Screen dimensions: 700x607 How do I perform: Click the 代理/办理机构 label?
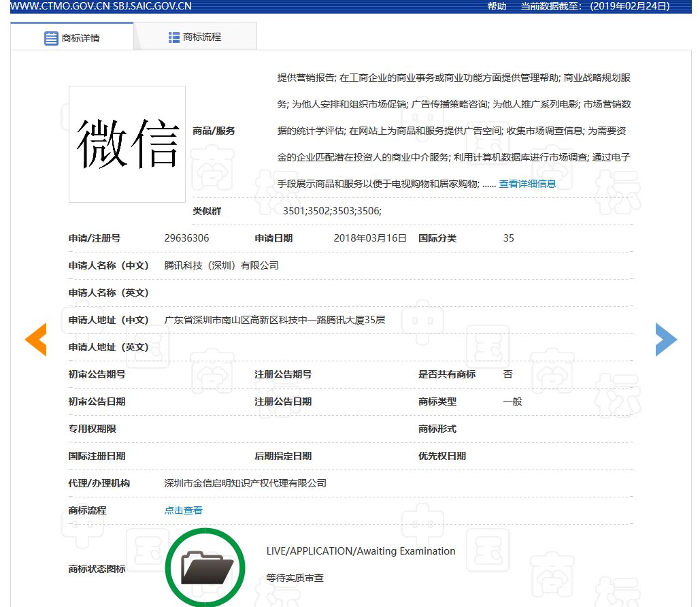point(99,483)
